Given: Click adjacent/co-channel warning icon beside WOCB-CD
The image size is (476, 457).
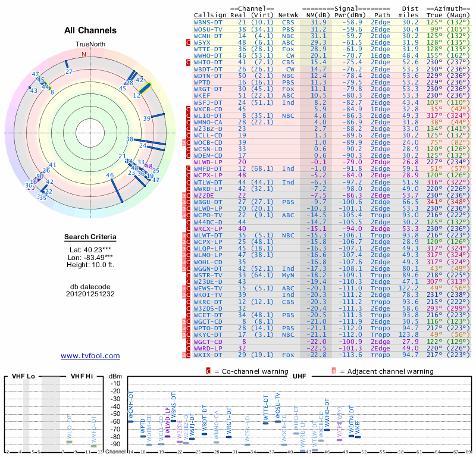Looking at the screenshot, I should pyautogui.click(x=186, y=143).
